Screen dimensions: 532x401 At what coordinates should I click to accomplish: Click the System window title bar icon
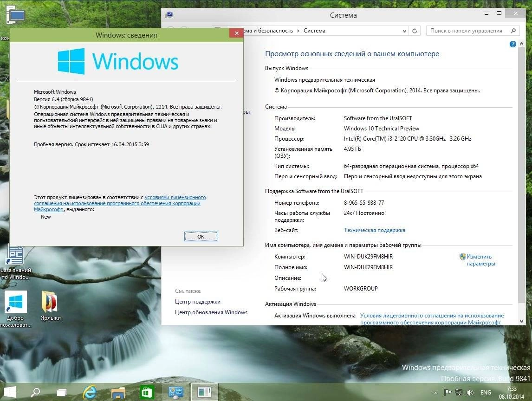[169, 15]
